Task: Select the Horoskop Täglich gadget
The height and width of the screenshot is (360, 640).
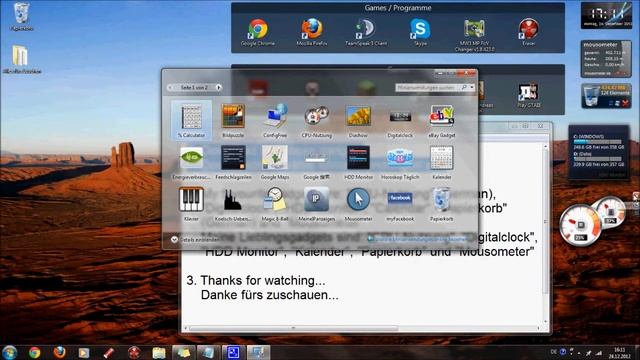Action: 400,163
